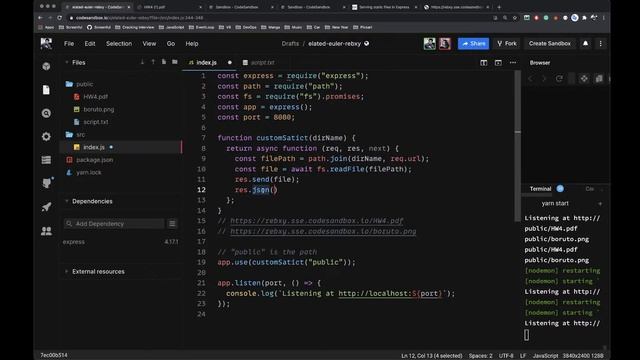Open the View menu

149,43
